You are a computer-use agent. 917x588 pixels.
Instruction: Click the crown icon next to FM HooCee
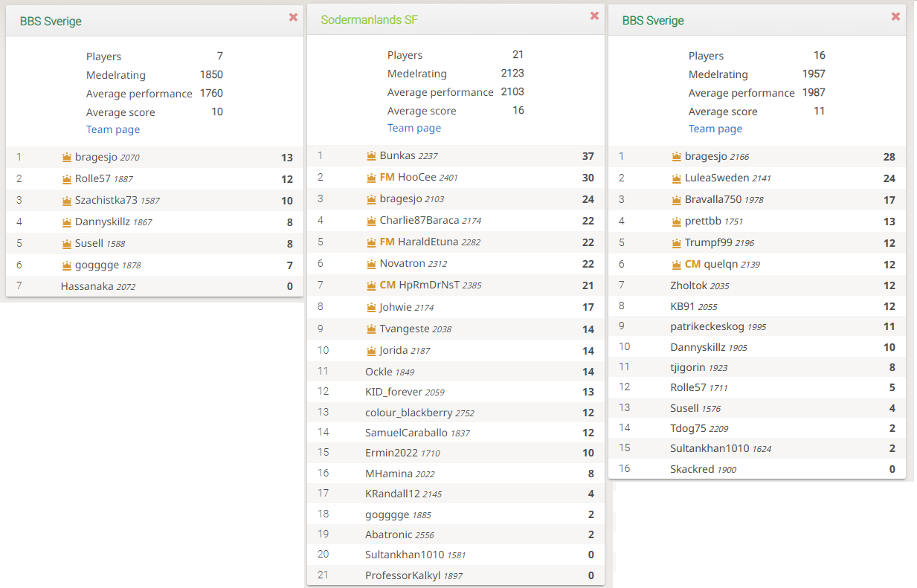point(371,178)
